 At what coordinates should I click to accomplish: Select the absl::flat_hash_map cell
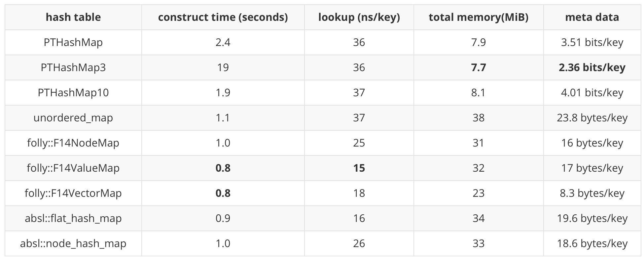pyautogui.click(x=73, y=218)
